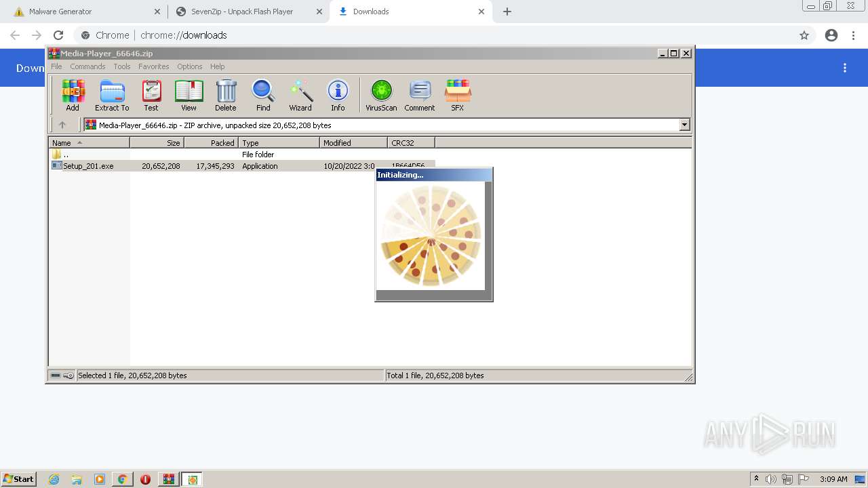Click the taskbar clock 3:09 AM

click(833, 479)
